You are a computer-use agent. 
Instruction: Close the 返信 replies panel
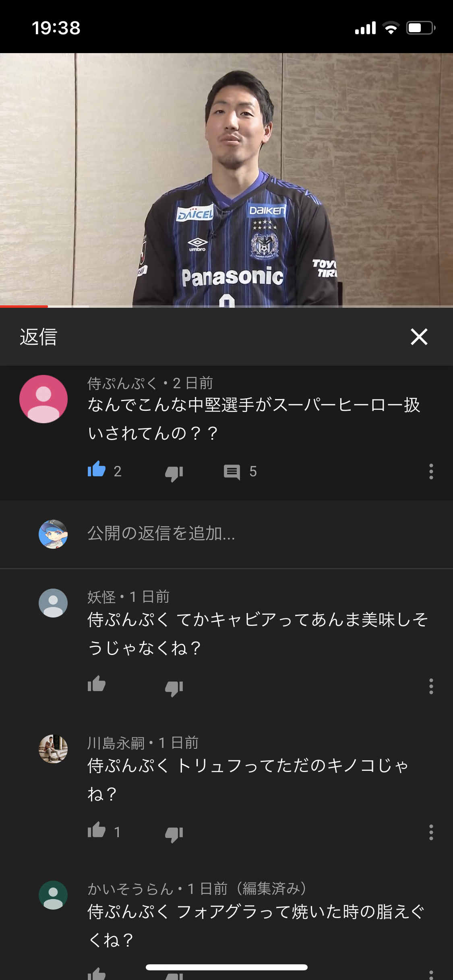tap(419, 337)
